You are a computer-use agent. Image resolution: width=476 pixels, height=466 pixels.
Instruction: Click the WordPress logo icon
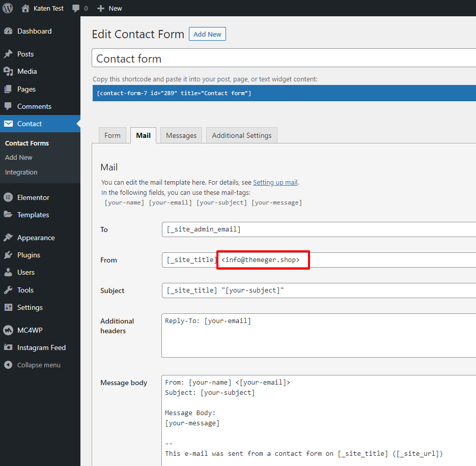tap(8, 8)
